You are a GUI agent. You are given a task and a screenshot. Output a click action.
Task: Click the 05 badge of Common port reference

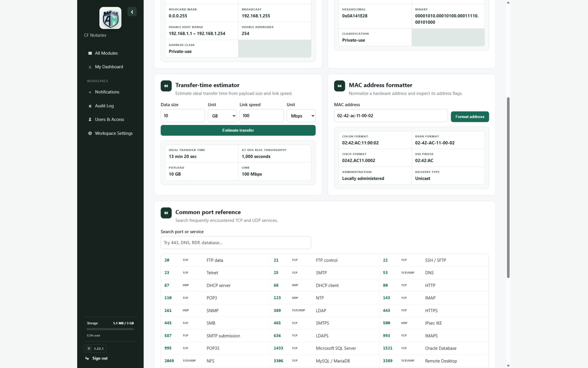click(166, 213)
